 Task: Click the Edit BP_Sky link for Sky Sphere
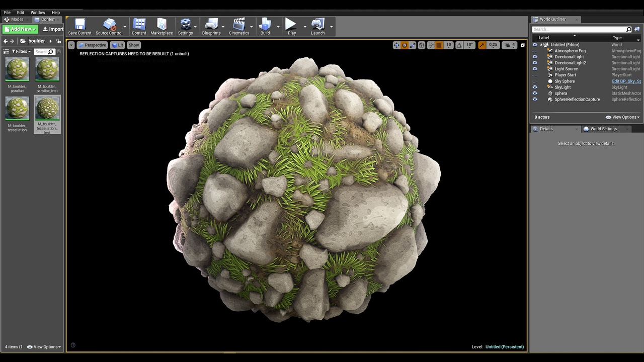pyautogui.click(x=625, y=81)
